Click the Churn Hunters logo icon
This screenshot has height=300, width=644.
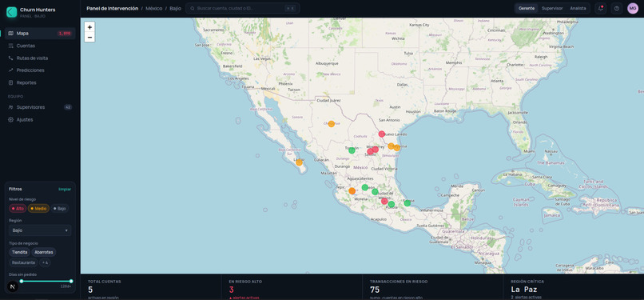[x=12, y=12]
